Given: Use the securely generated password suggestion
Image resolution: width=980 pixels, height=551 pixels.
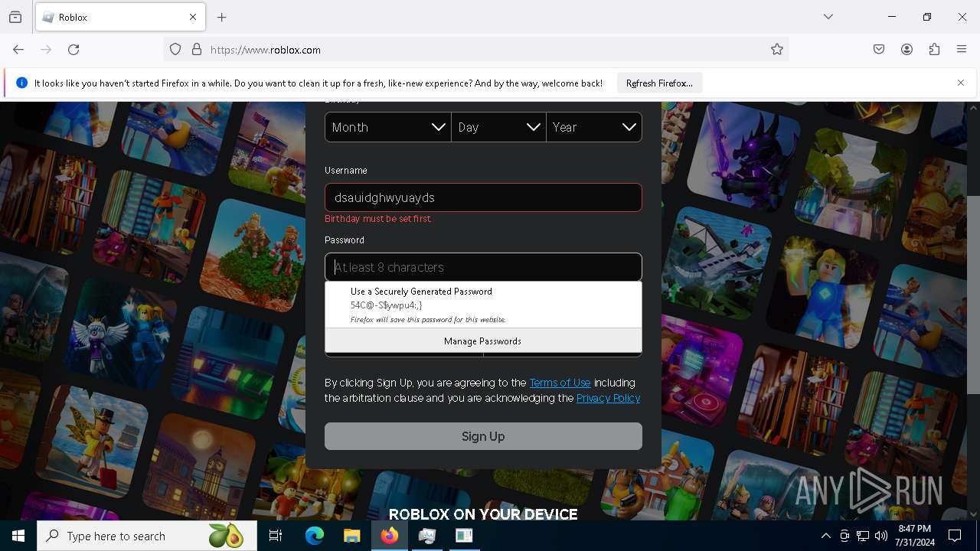Looking at the screenshot, I should pyautogui.click(x=483, y=305).
